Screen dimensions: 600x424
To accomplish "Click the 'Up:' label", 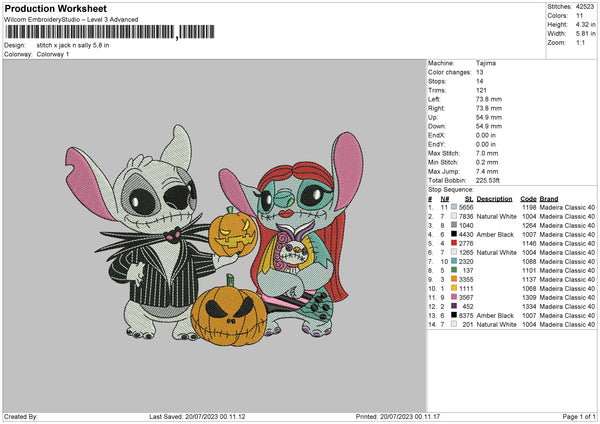I will [x=432, y=117].
